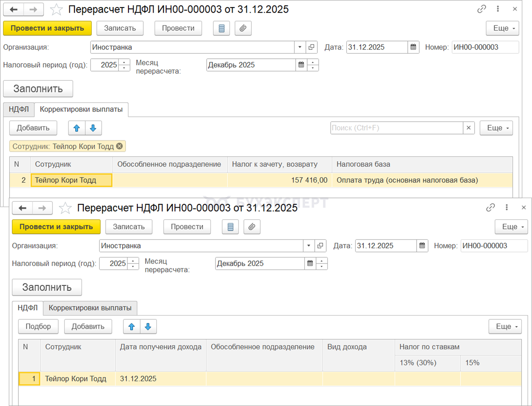The image size is (532, 406).
Task: Switch to the НДФЛ tab in the upper window
Action: (x=19, y=109)
